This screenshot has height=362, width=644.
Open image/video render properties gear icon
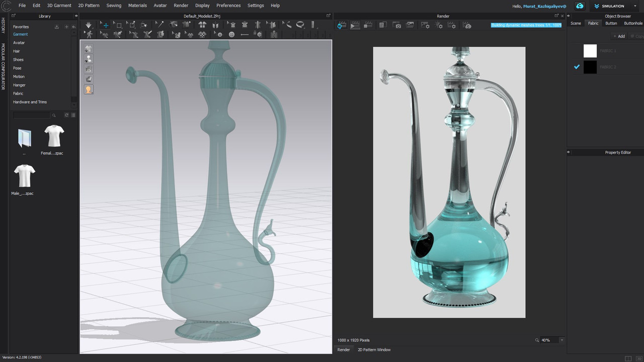click(x=425, y=25)
